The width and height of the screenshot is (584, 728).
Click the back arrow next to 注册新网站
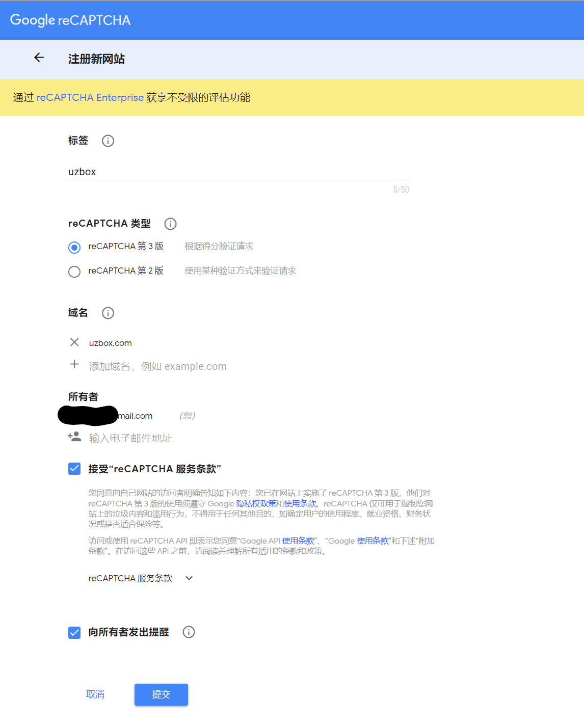coord(39,58)
